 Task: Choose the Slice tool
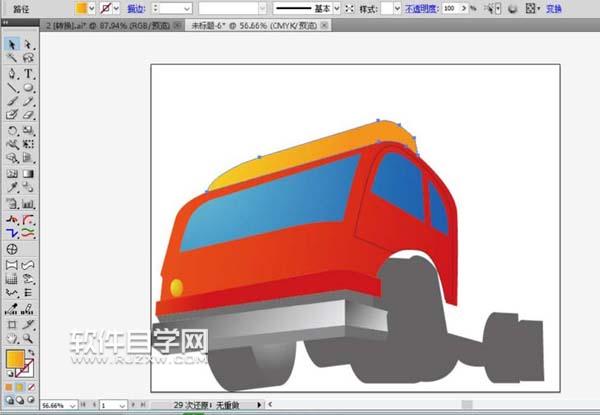point(28,324)
